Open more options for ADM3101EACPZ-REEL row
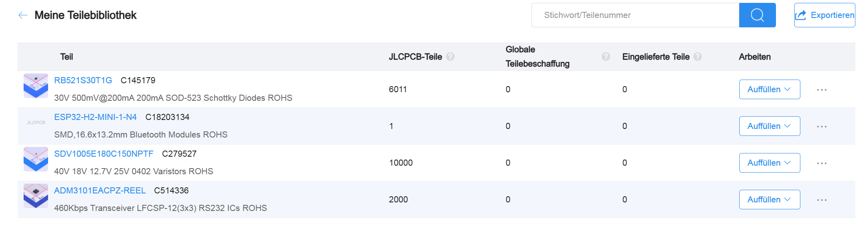 (822, 200)
